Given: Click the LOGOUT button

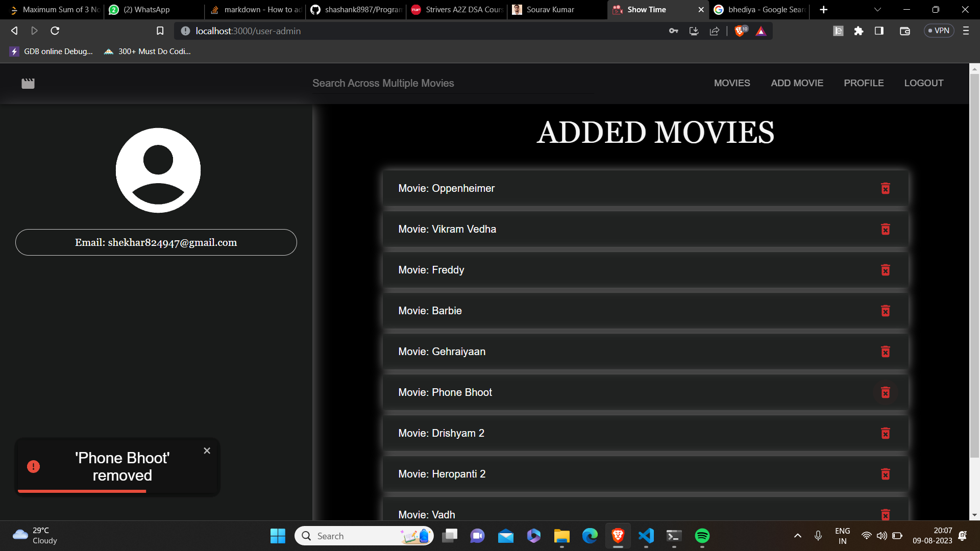Looking at the screenshot, I should 923,83.
